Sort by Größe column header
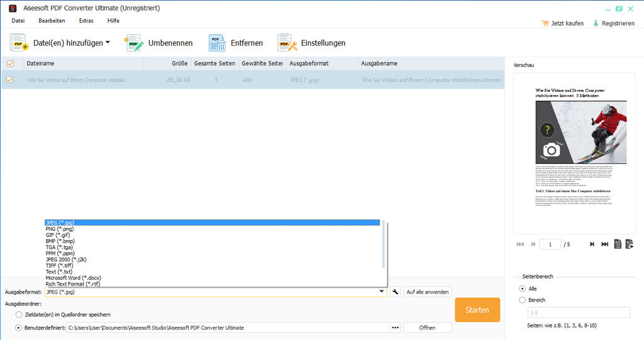The width and height of the screenshot is (644, 340). pos(167,63)
